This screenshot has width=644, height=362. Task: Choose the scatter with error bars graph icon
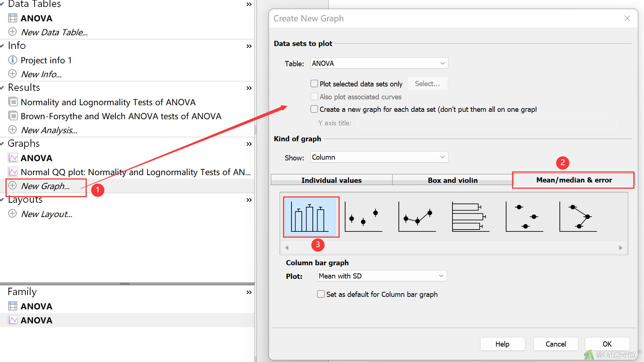[x=364, y=217]
